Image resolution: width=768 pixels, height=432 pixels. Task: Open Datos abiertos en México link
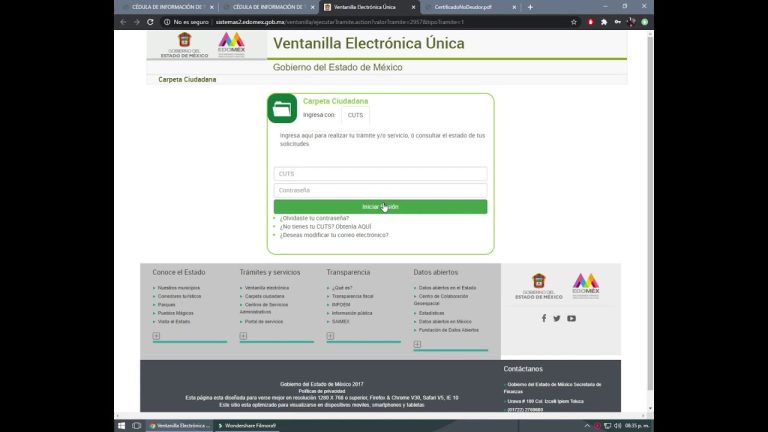(445, 322)
